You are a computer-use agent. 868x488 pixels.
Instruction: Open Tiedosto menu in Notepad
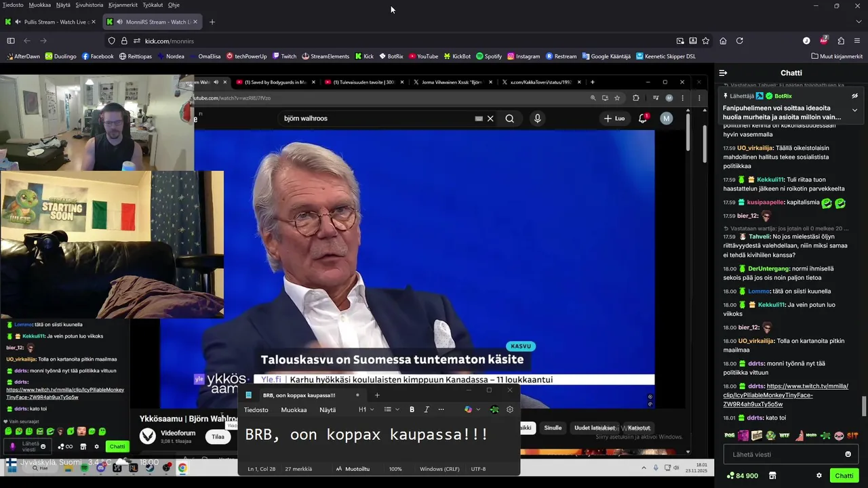(256, 409)
